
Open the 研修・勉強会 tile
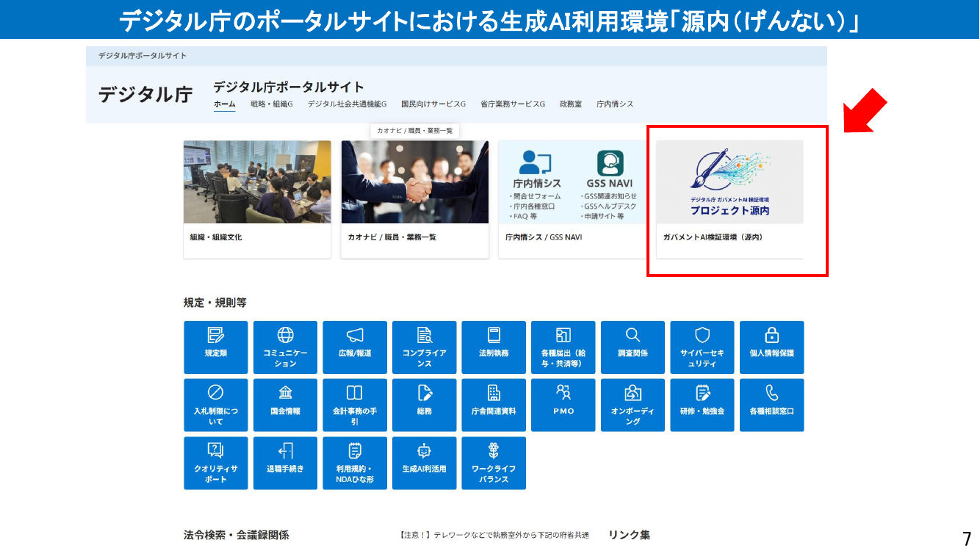point(702,405)
